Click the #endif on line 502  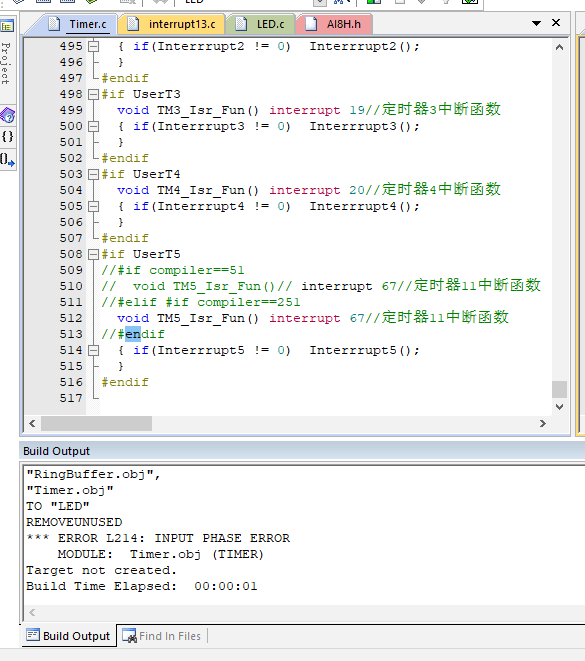click(125, 158)
